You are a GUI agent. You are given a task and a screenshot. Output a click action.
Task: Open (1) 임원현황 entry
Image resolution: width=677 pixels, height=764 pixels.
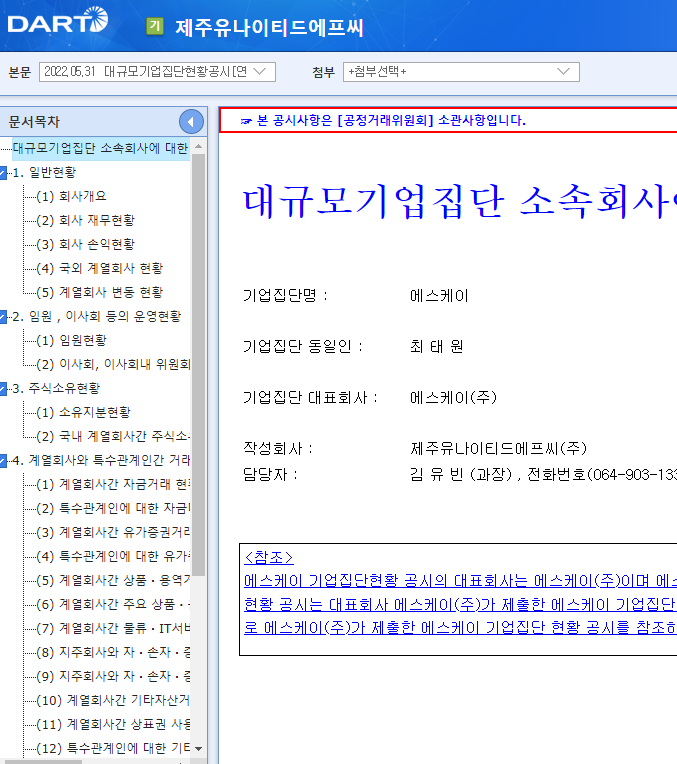click(x=71, y=341)
